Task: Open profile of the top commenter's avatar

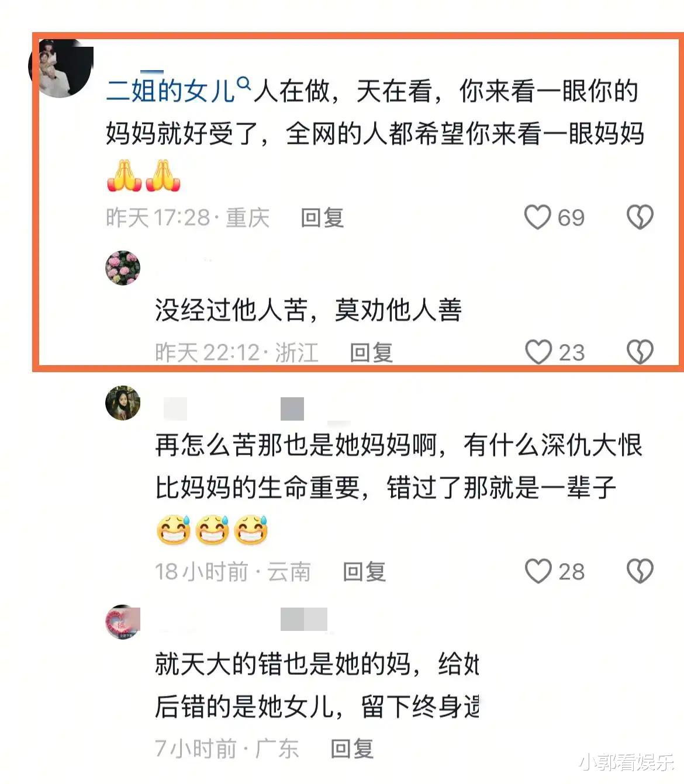Action: (x=61, y=67)
